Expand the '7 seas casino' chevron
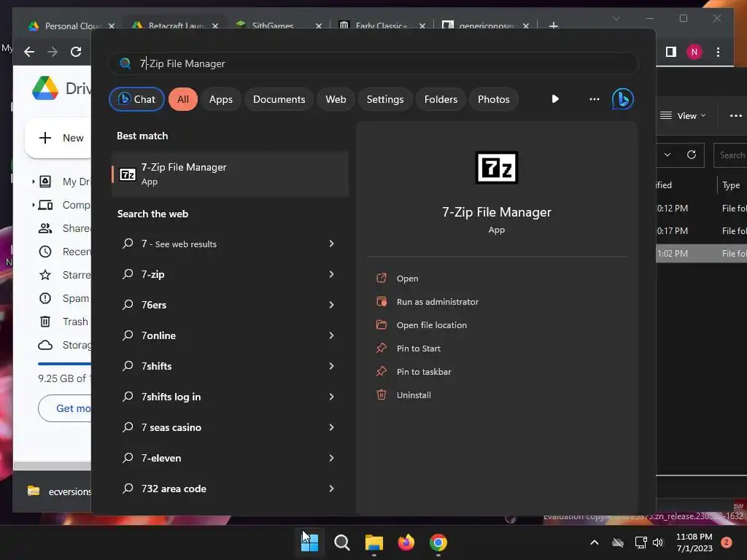 [332, 427]
